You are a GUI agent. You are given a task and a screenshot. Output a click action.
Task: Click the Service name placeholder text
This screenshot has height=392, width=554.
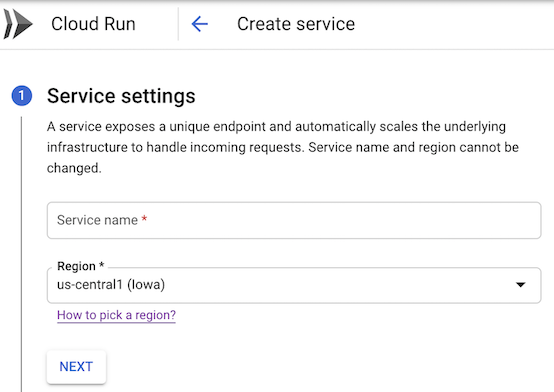pyautogui.click(x=98, y=220)
